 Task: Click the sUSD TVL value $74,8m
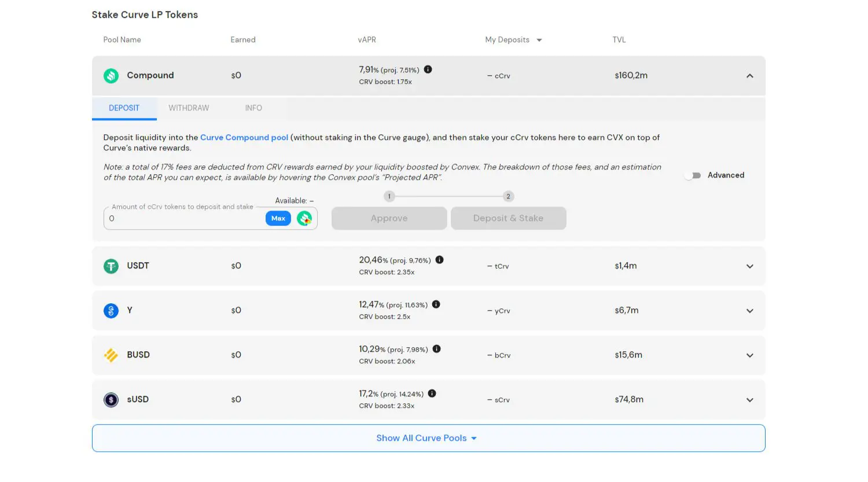tap(629, 400)
